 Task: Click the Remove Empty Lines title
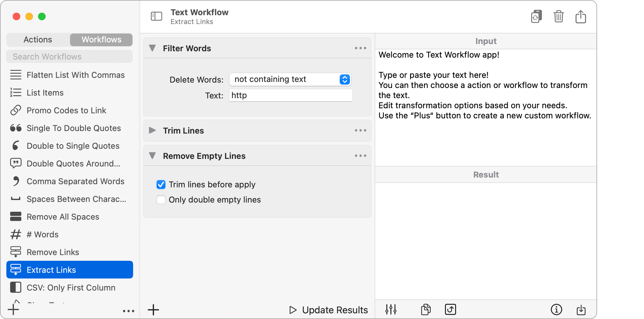(x=204, y=156)
